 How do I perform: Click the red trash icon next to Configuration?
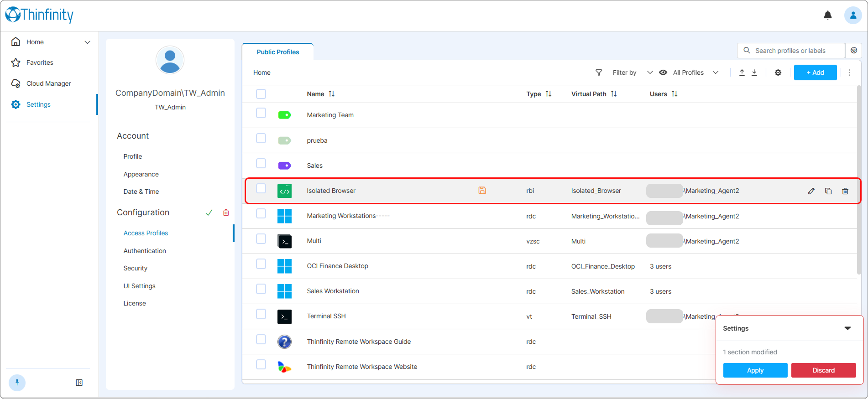coord(226,212)
